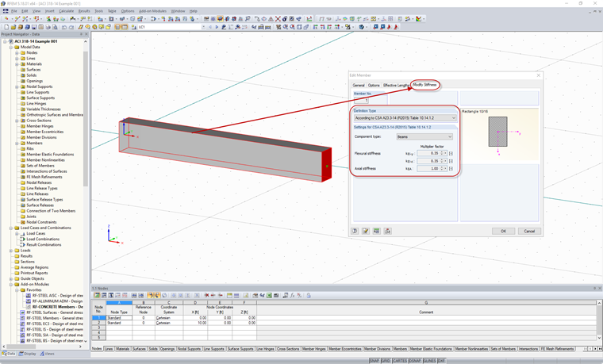The image size is (603, 364).
Task: Expand the Materials tree node
Action: (17, 63)
